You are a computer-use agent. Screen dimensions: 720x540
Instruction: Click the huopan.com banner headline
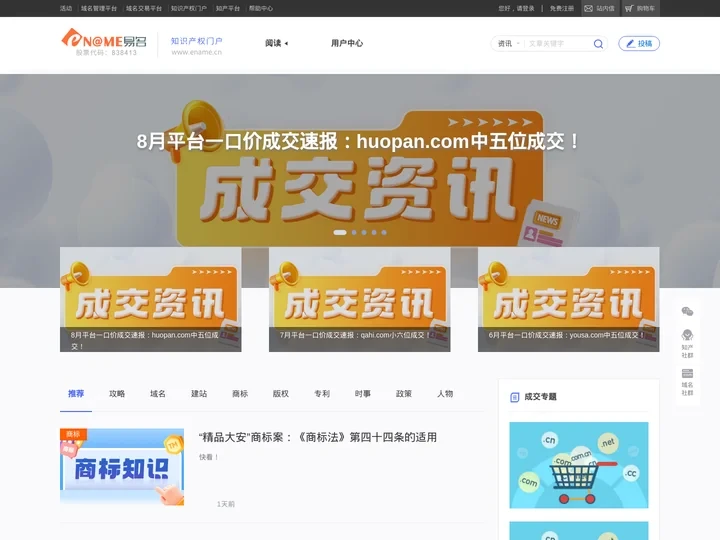pyautogui.click(x=358, y=141)
